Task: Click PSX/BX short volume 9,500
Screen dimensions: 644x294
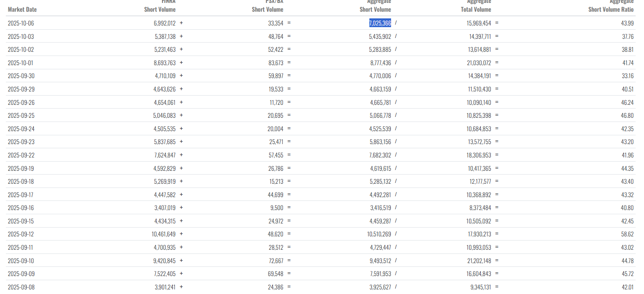Action: (x=278, y=208)
